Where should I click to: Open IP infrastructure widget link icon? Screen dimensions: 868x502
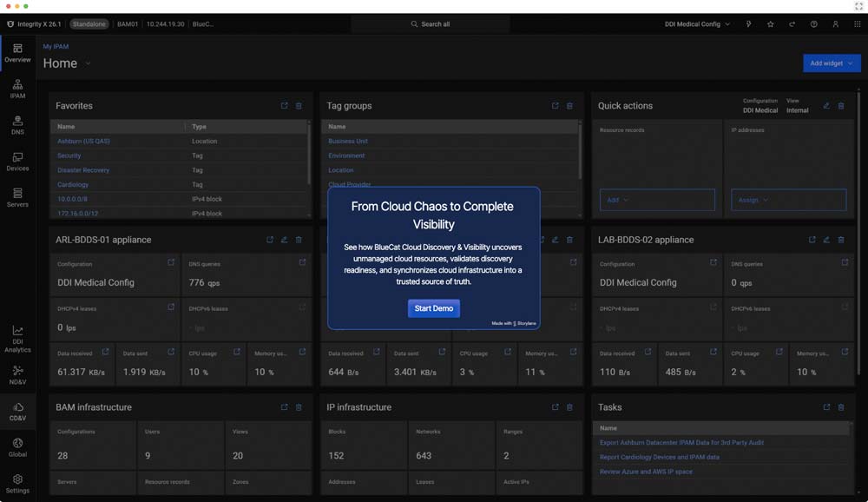tap(555, 406)
